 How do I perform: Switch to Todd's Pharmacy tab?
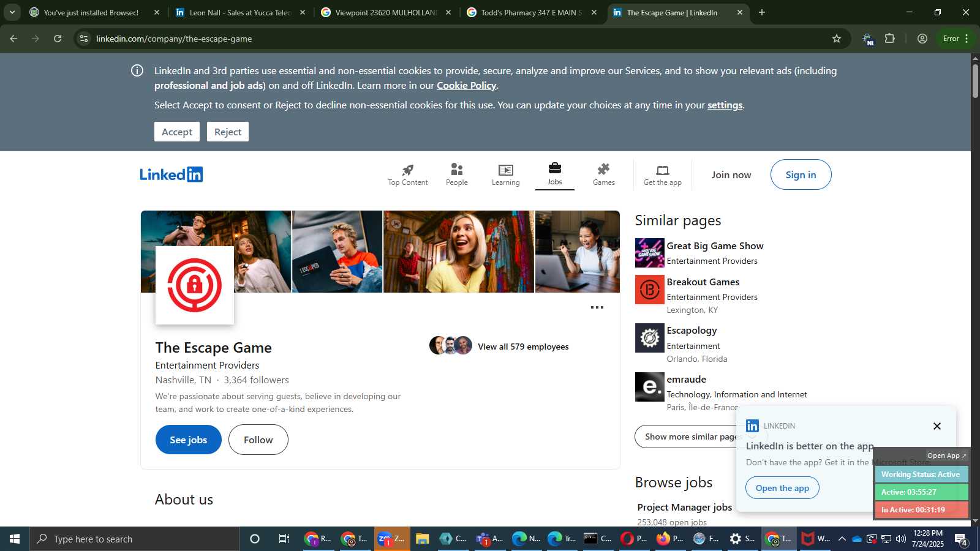[x=532, y=12]
